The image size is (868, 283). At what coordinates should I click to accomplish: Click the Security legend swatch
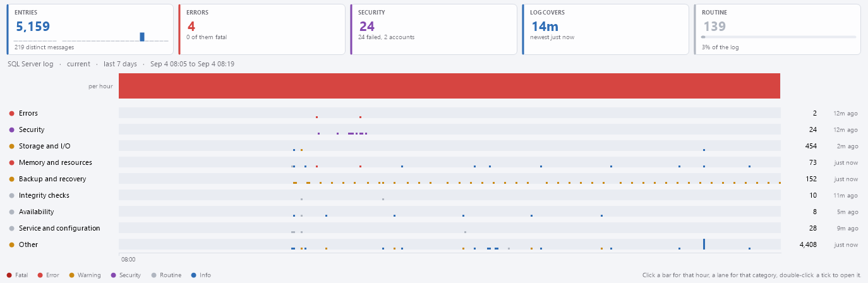point(113,275)
